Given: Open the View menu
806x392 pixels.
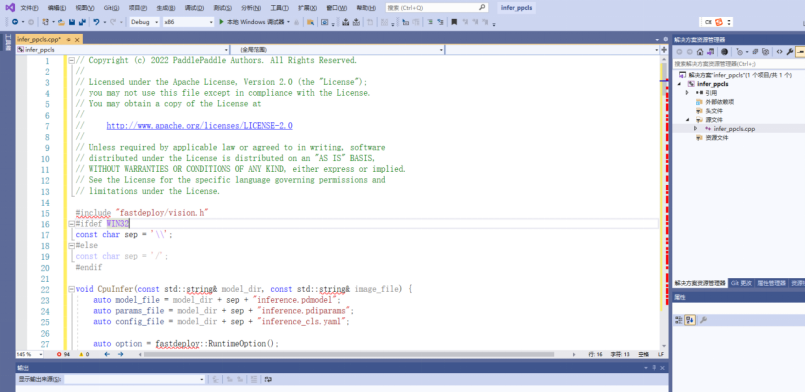Looking at the screenshot, I should (85, 8).
